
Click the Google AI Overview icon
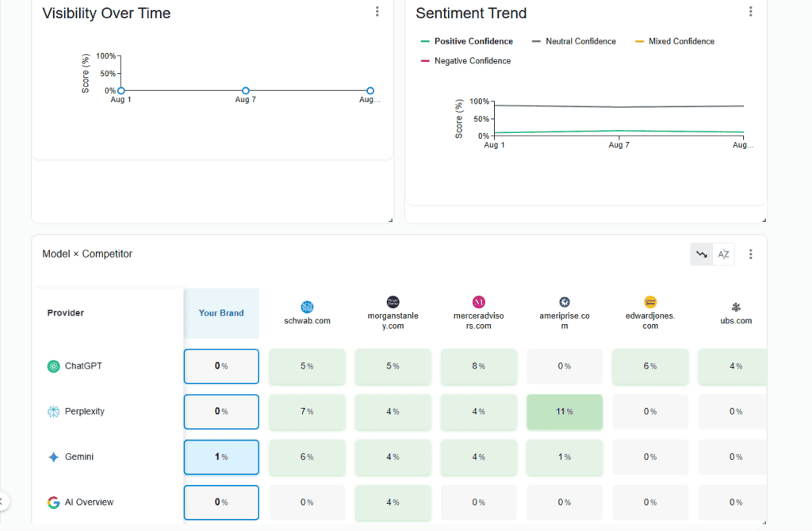pyautogui.click(x=53, y=502)
